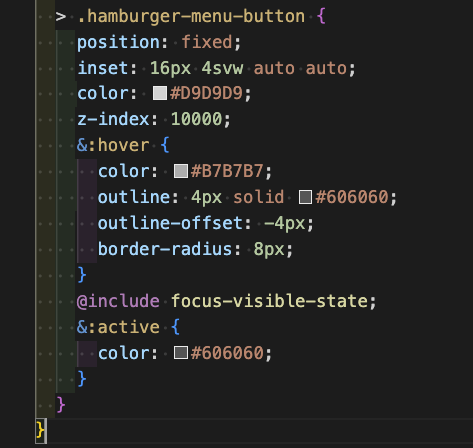473x448 pixels.
Task: Click the closing brace of &:hover block
Action: (x=82, y=275)
